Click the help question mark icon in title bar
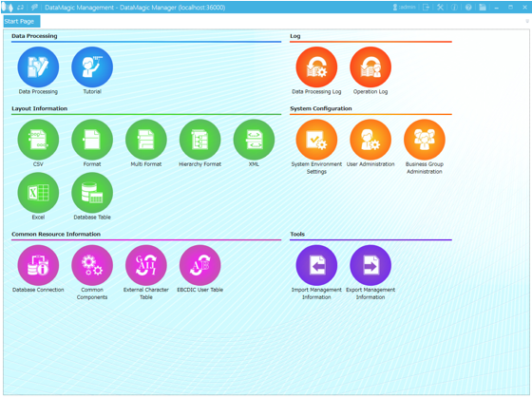The image size is (532, 398). tap(468, 8)
